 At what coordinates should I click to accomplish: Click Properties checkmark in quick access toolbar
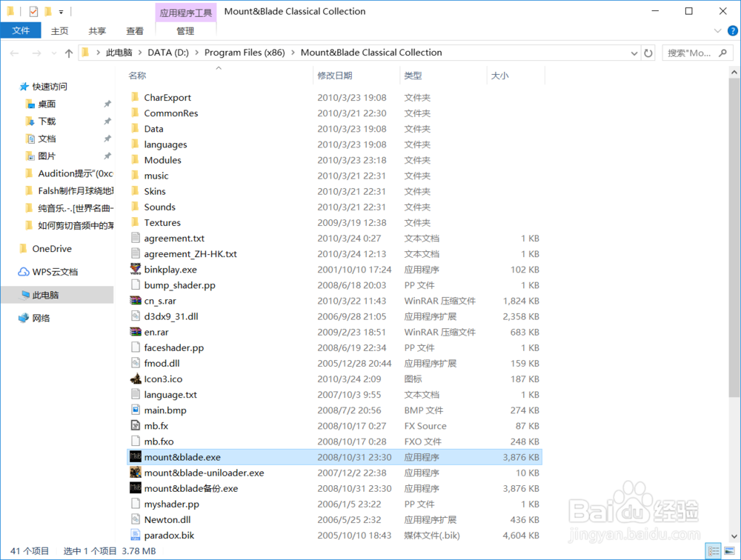coord(33,11)
